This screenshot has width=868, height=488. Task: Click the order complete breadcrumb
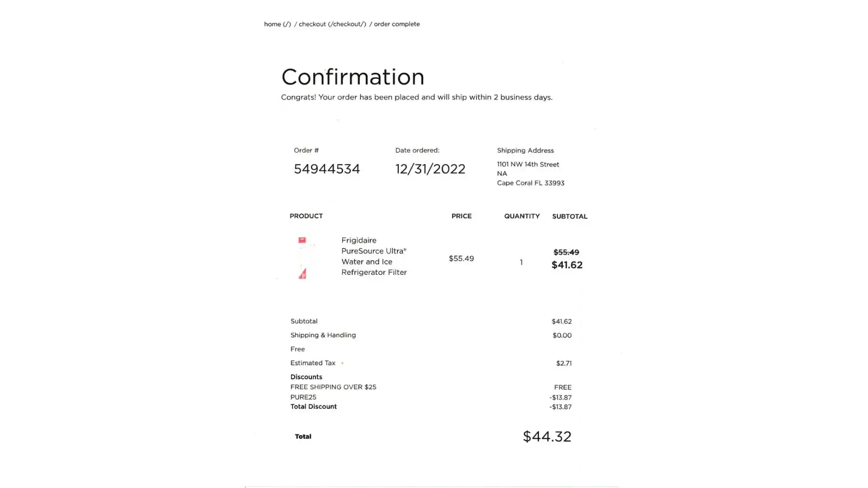[x=396, y=24]
